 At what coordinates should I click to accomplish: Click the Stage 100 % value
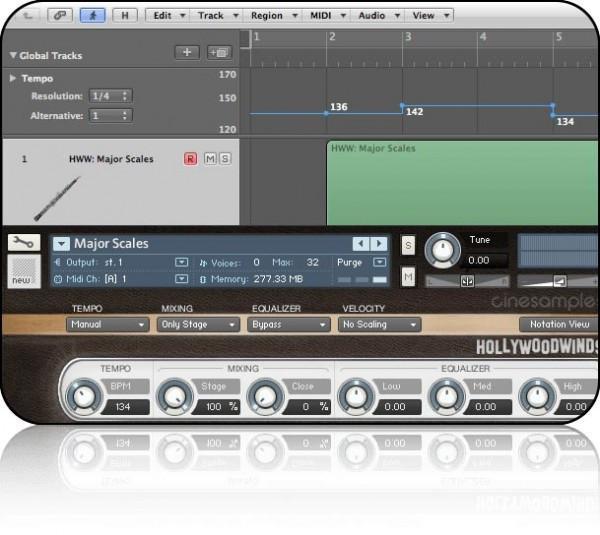pos(216,406)
